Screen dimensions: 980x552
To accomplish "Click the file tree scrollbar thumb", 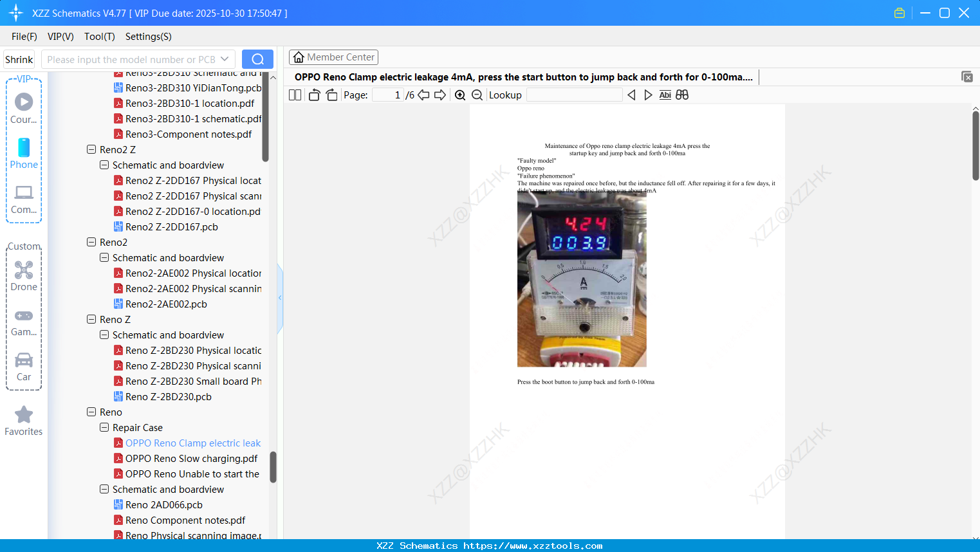I will (273, 467).
